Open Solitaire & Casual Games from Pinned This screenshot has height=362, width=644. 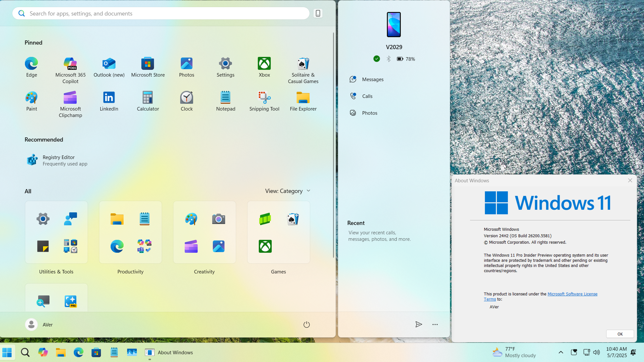click(303, 70)
